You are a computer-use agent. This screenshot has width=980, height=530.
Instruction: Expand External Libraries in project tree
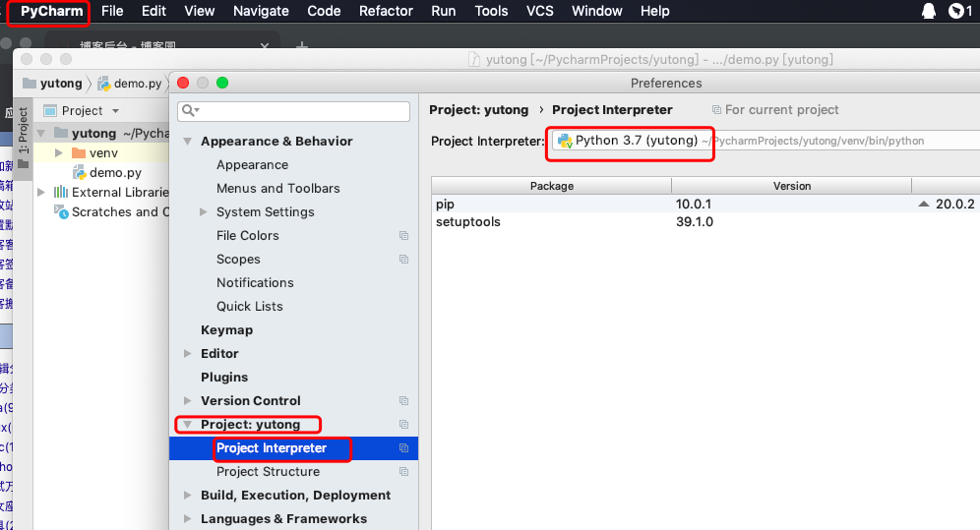[41, 193]
